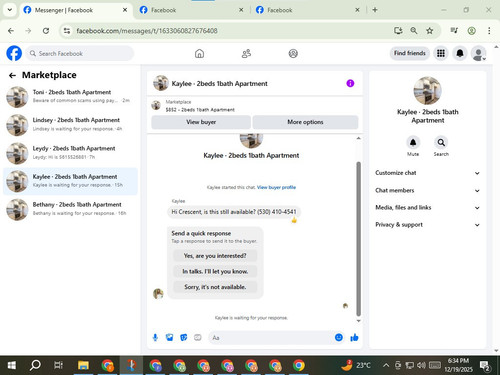Viewport: 500px width, 375px height.
Task: Send quick response In talks. I'll let you know.
Action: [215, 271]
